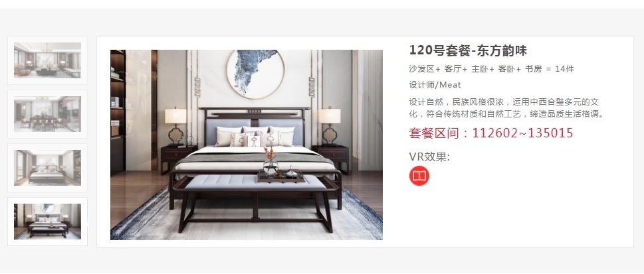Screen dimensions: 644x274
Task: Click the upholstered bench at bed foot
Action: tap(256, 202)
